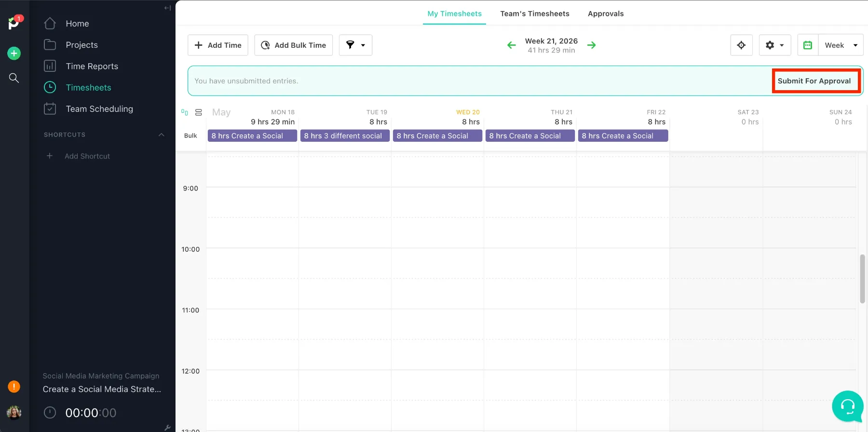Toggle the stacked rows layout icon
Image resolution: width=868 pixels, height=432 pixels.
(x=198, y=112)
